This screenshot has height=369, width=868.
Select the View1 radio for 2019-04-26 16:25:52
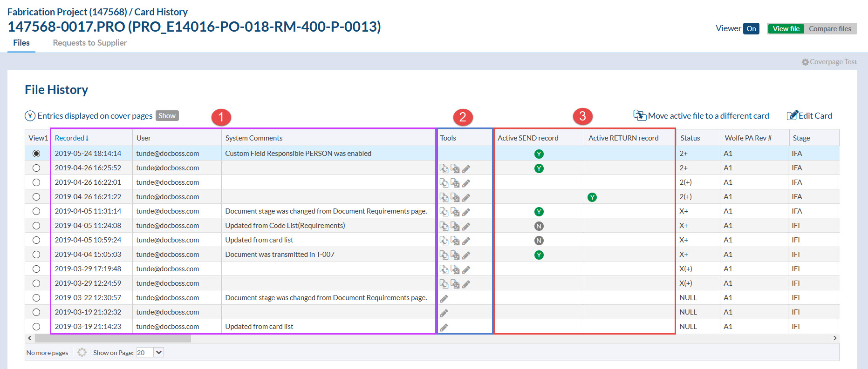pyautogui.click(x=36, y=168)
